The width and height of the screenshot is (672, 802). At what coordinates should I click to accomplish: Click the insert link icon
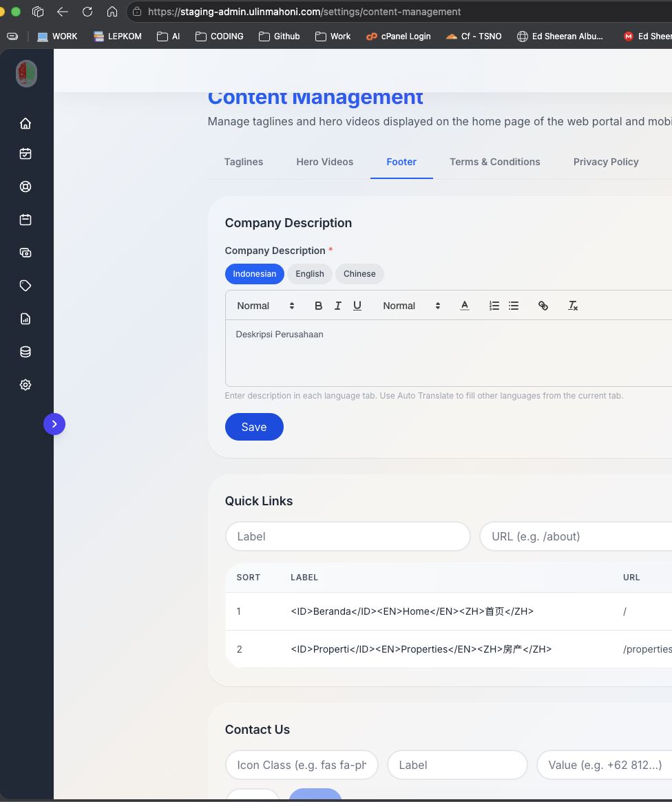point(543,306)
